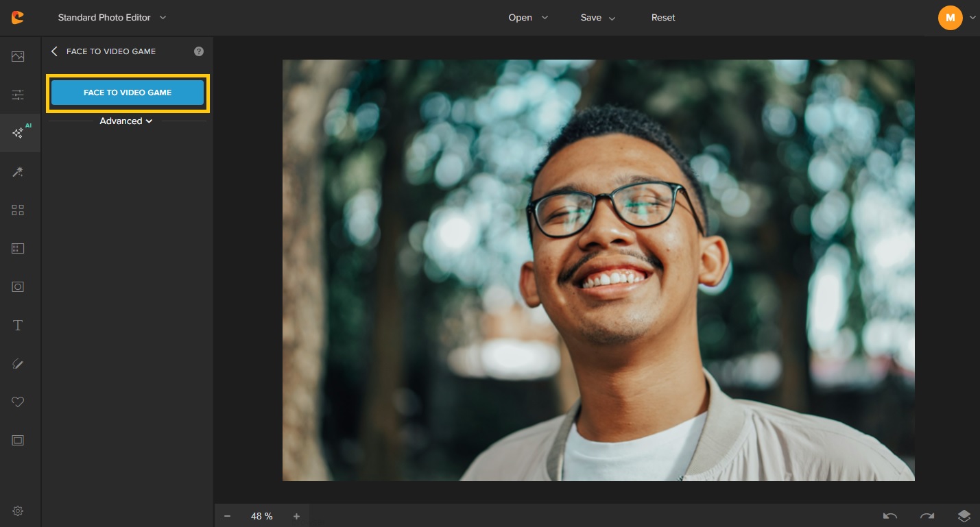Image resolution: width=980 pixels, height=527 pixels.
Task: Undo the last action
Action: [x=890, y=516]
